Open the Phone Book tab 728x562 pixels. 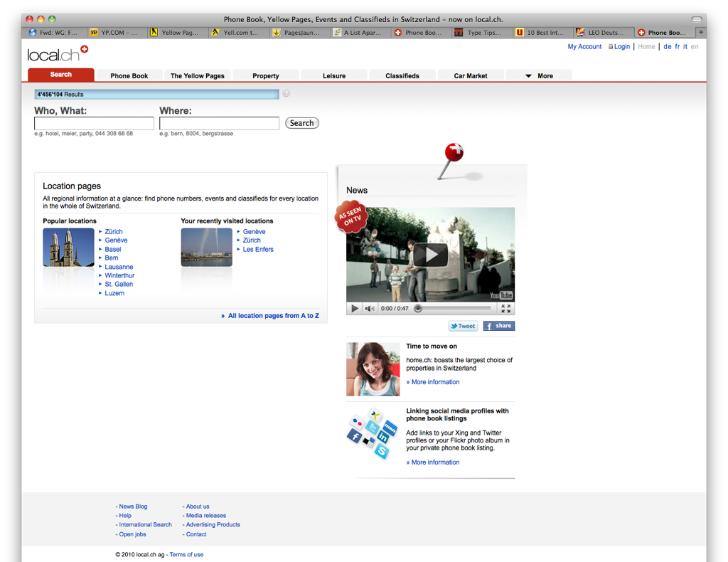pos(129,75)
